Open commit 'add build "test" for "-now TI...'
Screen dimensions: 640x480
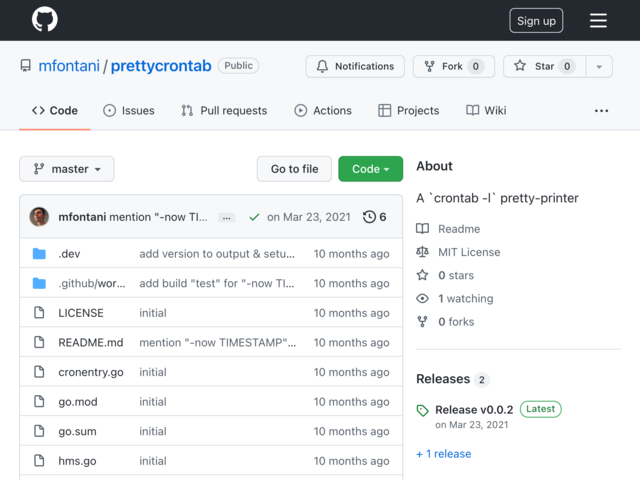click(x=217, y=283)
